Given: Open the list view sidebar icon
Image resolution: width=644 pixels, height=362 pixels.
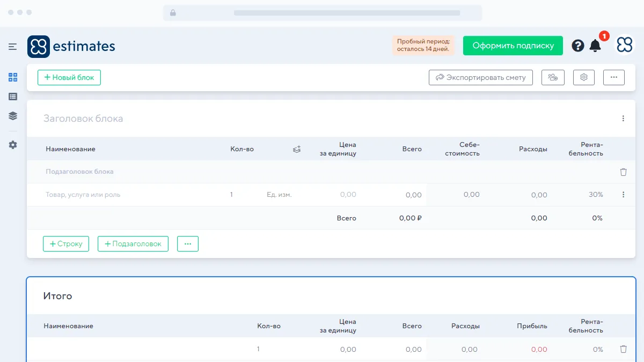Looking at the screenshot, I should pyautogui.click(x=13, y=97).
